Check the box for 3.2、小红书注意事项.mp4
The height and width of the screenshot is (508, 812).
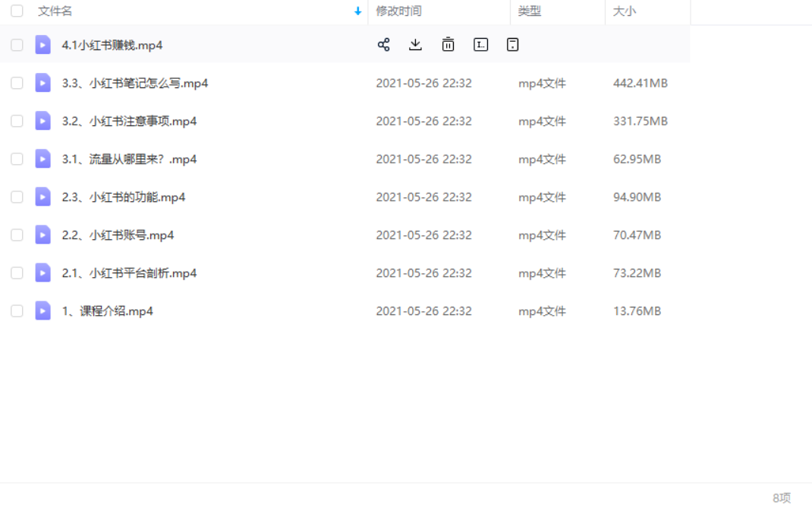point(17,121)
